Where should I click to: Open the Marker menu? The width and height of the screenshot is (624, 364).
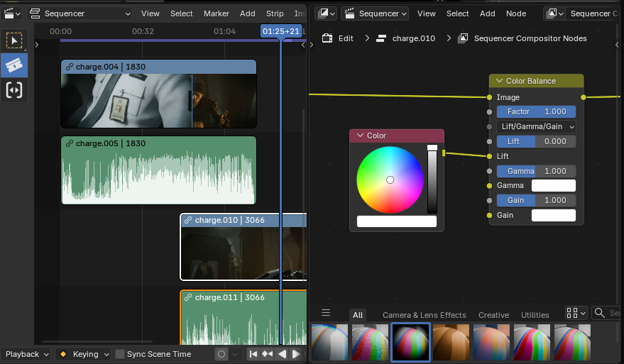tap(216, 13)
